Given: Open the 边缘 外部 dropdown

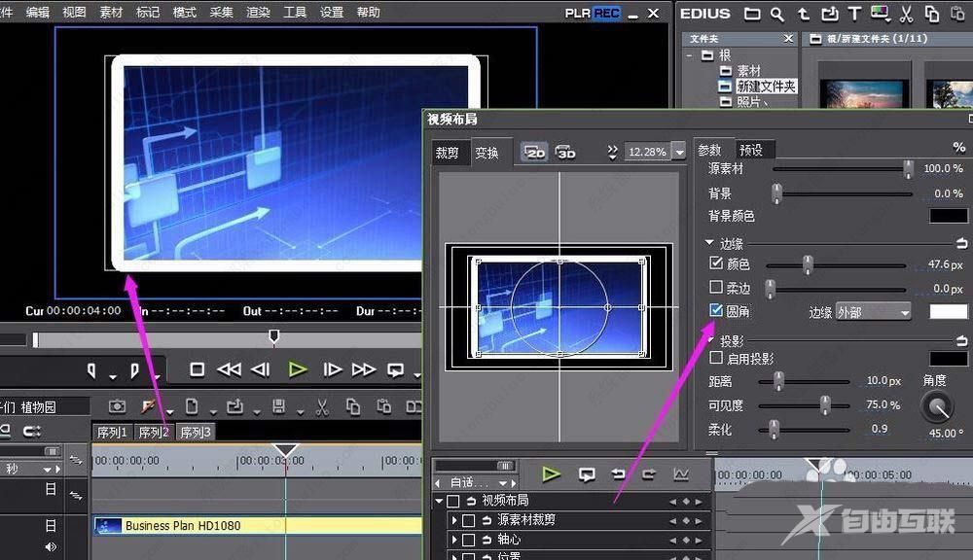Looking at the screenshot, I should pos(873,312).
